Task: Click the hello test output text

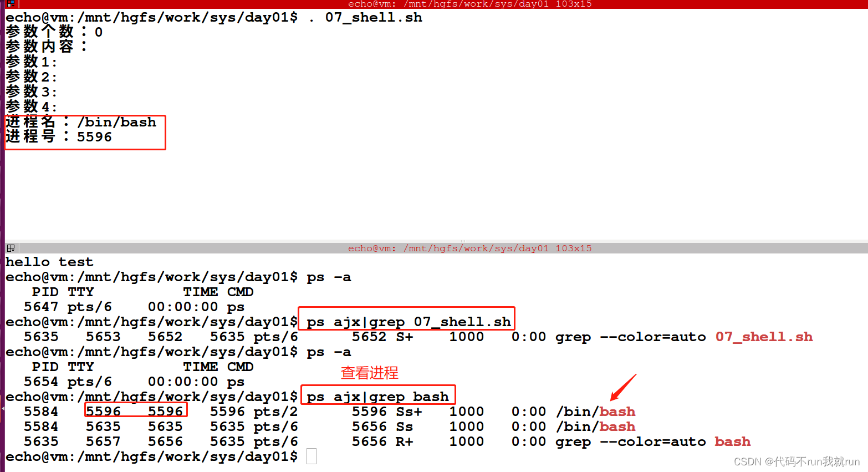Action: pyautogui.click(x=49, y=261)
